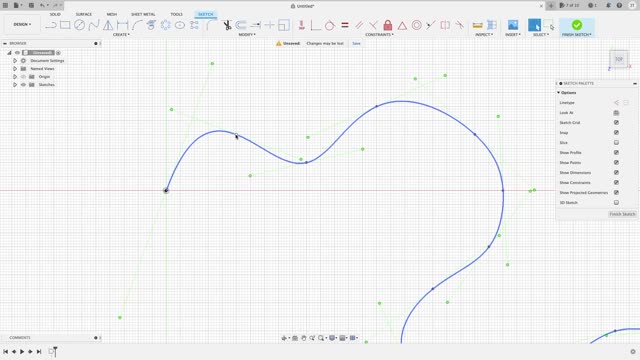The image size is (640, 360).
Task: Activate the Select tool icon
Action: (x=534, y=25)
